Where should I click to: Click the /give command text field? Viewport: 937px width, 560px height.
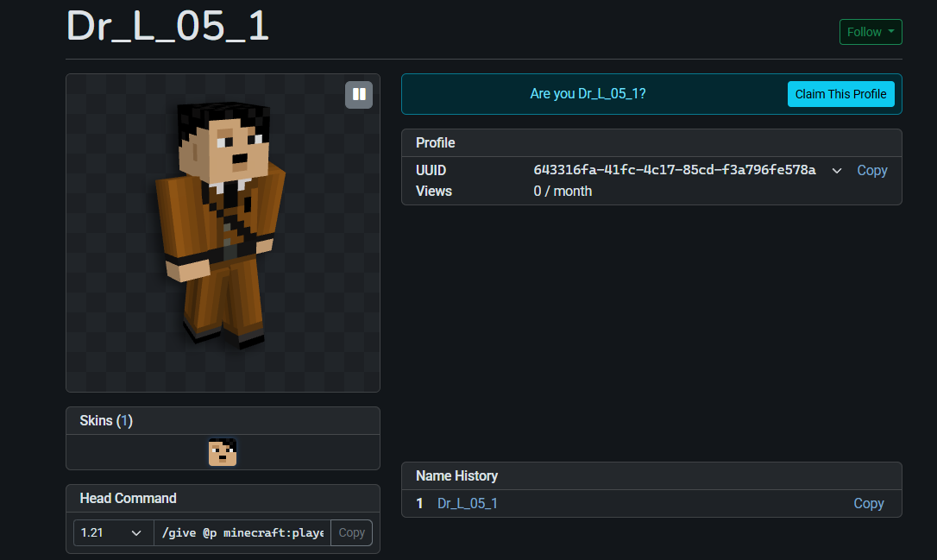tap(242, 532)
